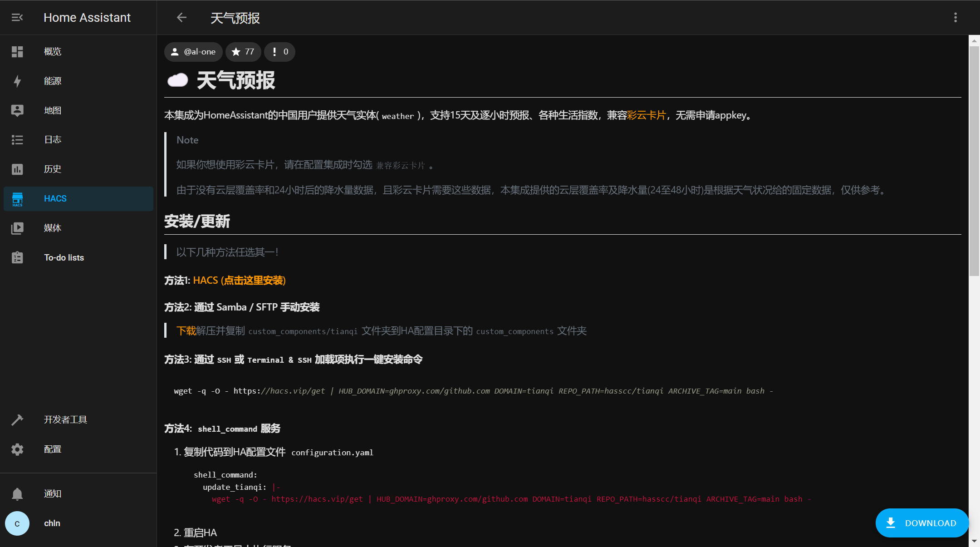This screenshot has width=980, height=547.
Task: Open the 配置 settings gear icon
Action: pos(17,449)
